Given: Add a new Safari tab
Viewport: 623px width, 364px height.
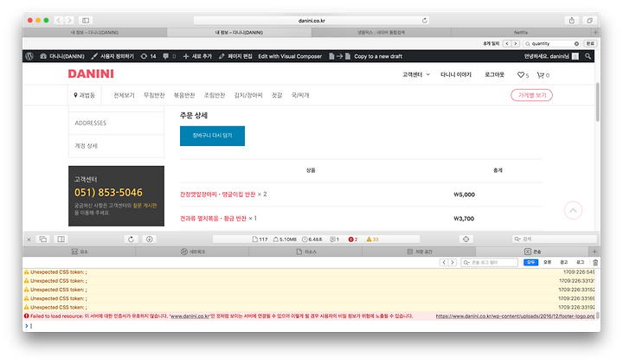Looking at the screenshot, I should [x=595, y=32].
